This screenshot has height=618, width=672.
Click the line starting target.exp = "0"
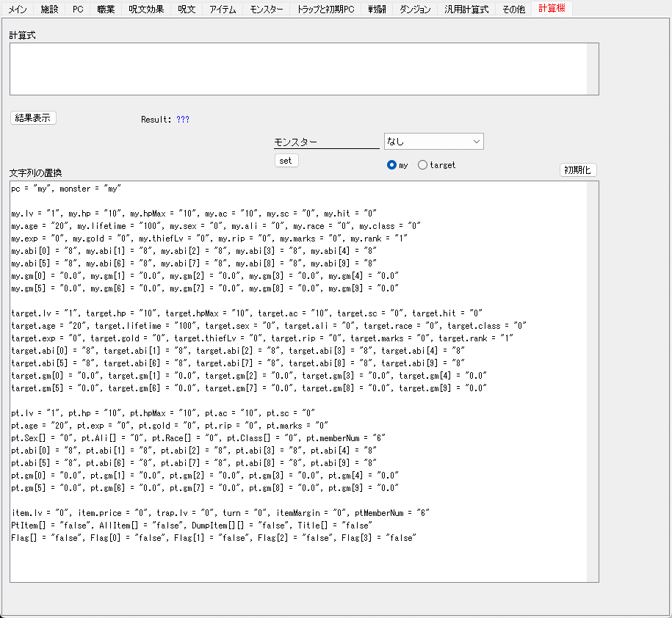(262, 338)
